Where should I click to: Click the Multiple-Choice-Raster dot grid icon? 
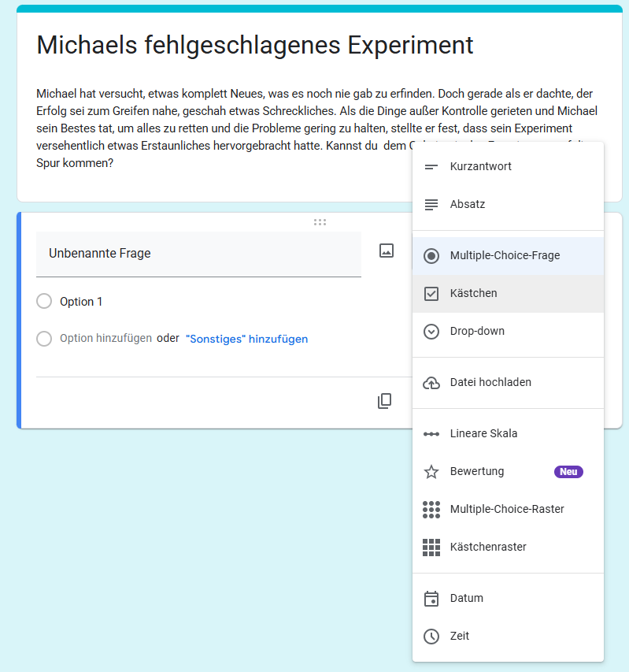pyautogui.click(x=431, y=510)
